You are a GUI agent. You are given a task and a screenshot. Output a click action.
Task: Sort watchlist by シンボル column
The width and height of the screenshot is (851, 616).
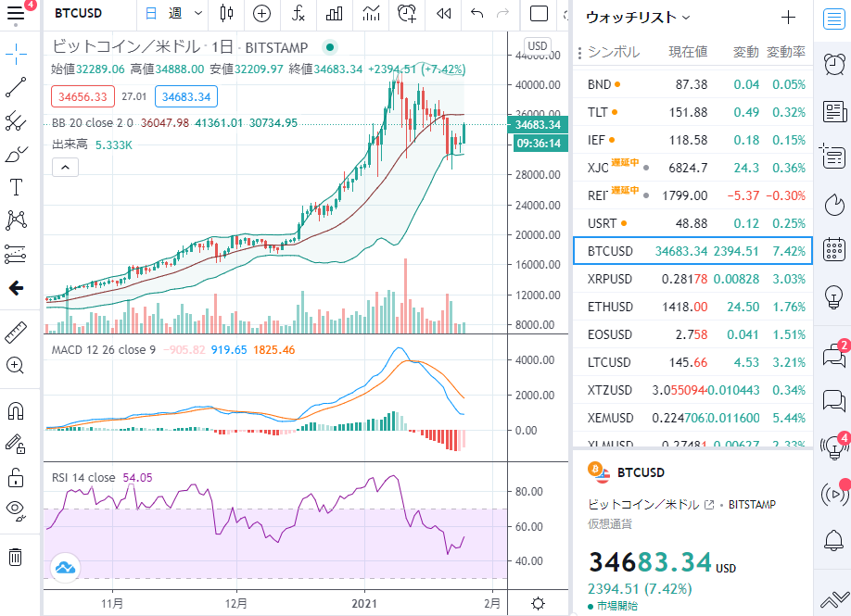click(x=614, y=52)
